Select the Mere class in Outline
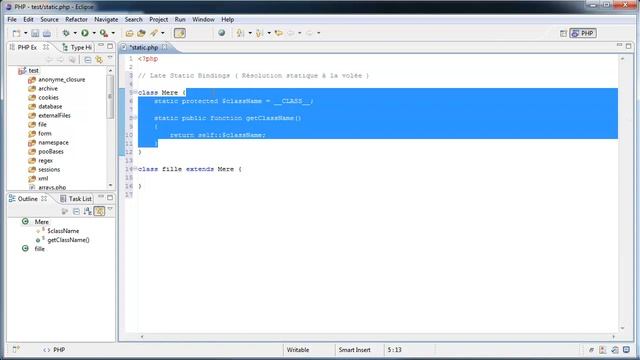The image size is (640, 360). tap(36, 222)
